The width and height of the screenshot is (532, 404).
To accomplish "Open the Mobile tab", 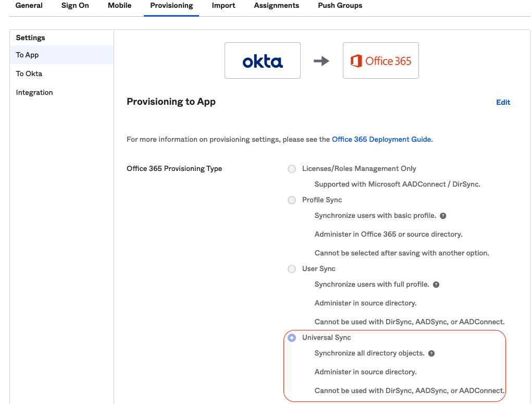I will click(x=119, y=5).
